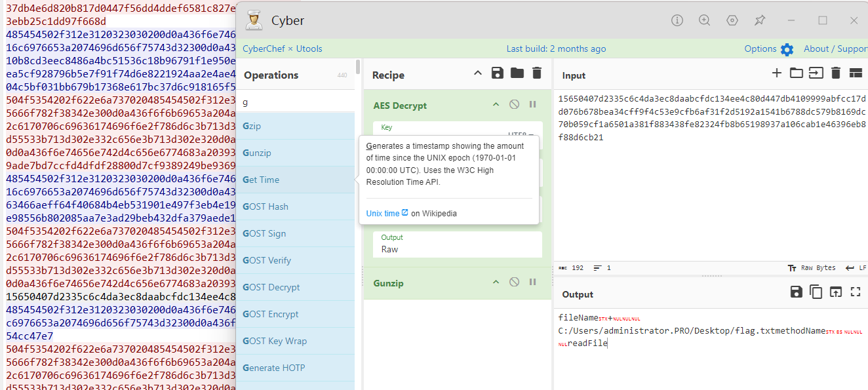Follow the Unix time Wikipedia link

point(387,213)
